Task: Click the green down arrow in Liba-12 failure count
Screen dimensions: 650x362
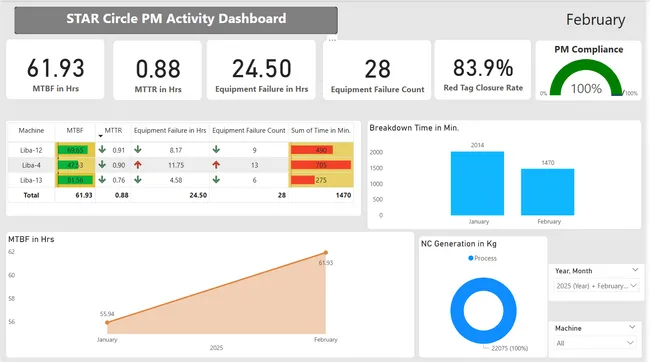Action: pyautogui.click(x=216, y=150)
